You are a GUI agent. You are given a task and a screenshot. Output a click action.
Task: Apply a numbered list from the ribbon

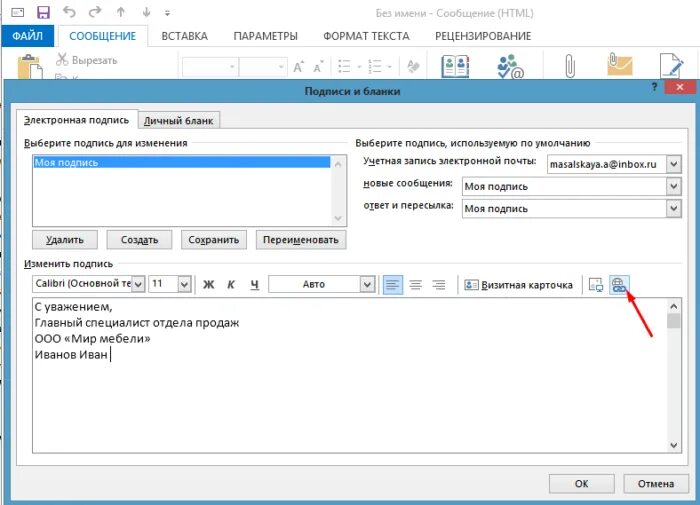375,67
